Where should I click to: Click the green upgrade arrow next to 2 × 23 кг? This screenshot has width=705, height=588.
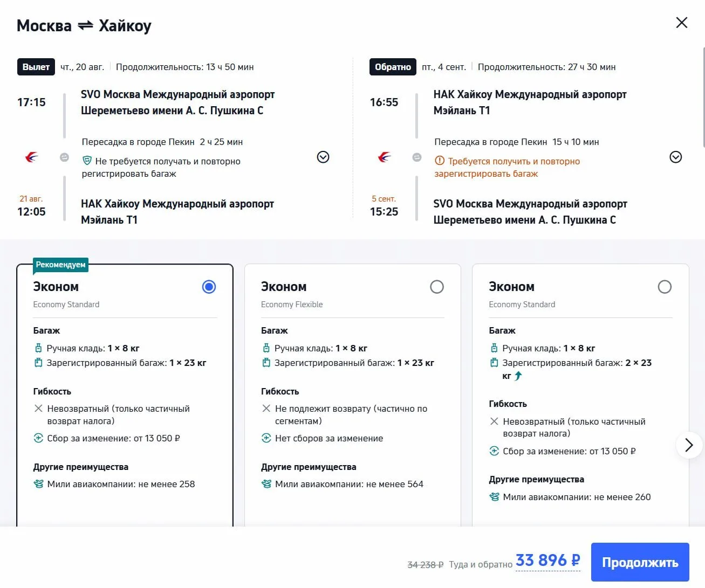pyautogui.click(x=518, y=376)
